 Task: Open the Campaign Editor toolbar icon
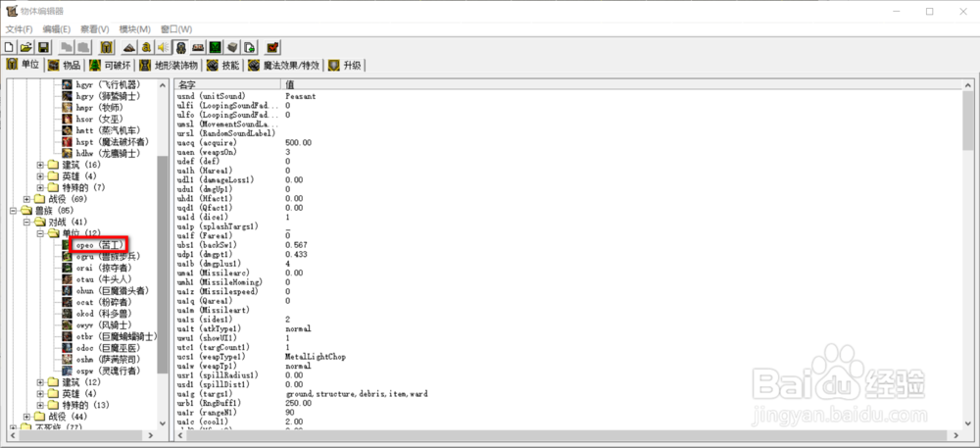click(x=198, y=47)
